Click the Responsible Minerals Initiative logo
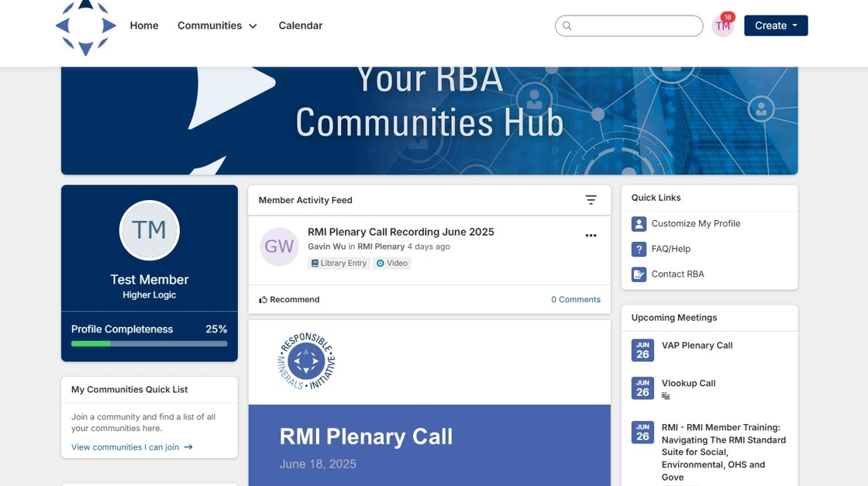Screen dimensions: 868x486 coord(306,361)
